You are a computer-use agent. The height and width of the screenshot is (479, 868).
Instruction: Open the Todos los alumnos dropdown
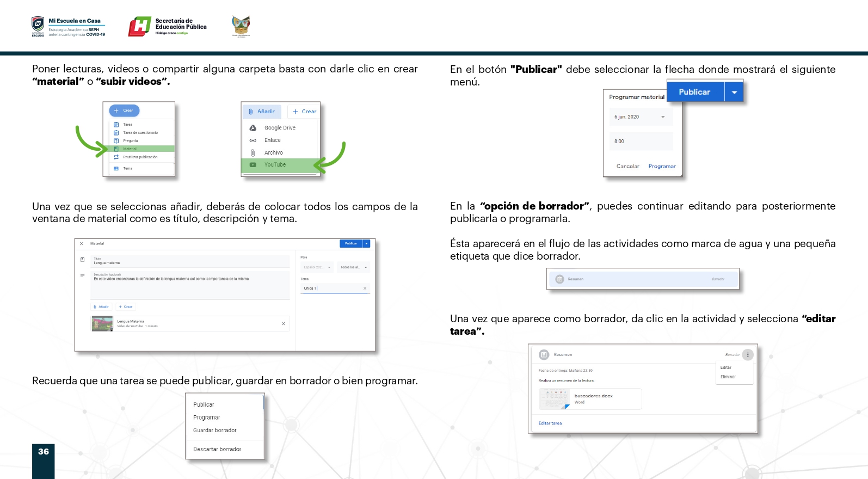click(354, 267)
